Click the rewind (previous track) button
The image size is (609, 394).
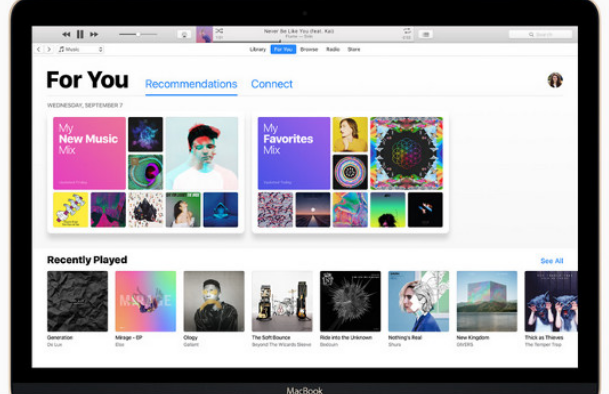pos(66,35)
